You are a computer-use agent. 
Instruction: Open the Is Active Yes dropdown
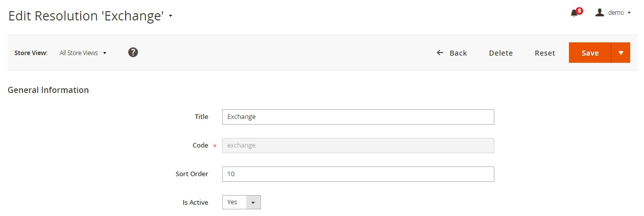(x=242, y=202)
